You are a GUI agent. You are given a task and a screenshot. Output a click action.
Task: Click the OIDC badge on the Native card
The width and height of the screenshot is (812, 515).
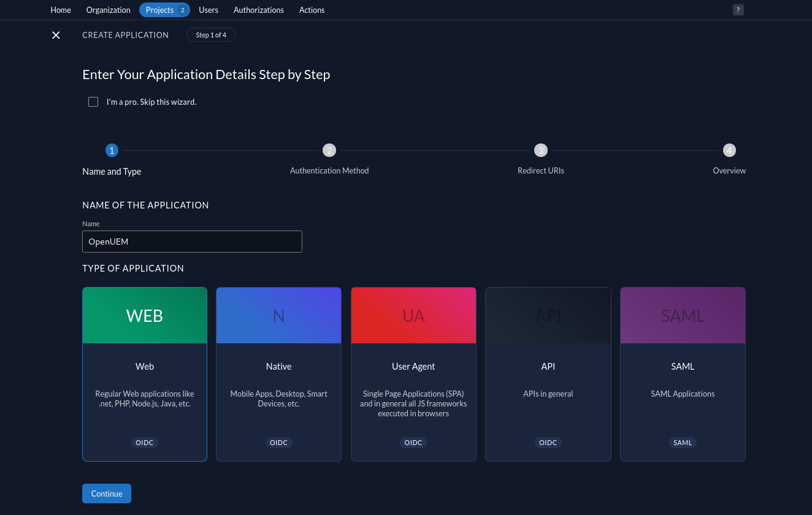coord(278,442)
